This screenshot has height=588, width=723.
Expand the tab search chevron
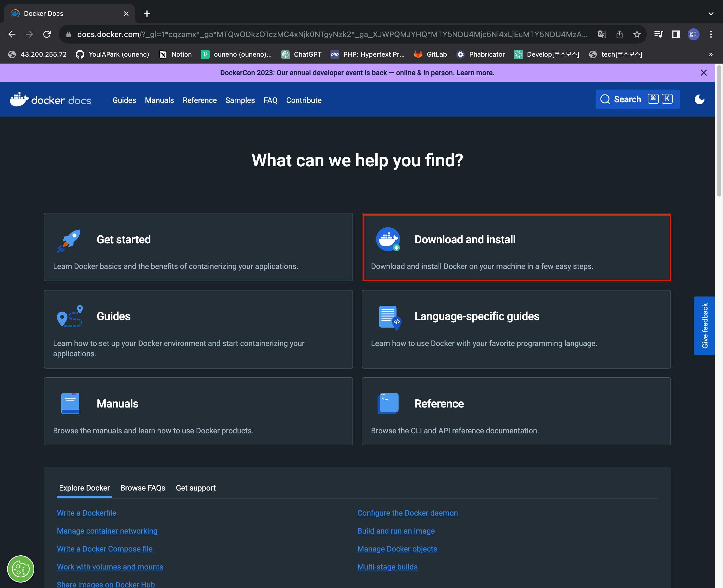pyautogui.click(x=711, y=14)
